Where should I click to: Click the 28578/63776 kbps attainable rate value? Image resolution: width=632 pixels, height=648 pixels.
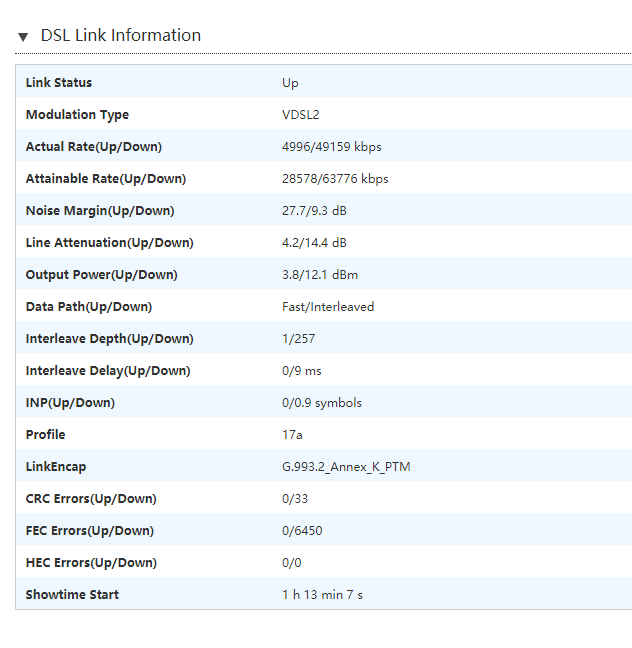[335, 179]
